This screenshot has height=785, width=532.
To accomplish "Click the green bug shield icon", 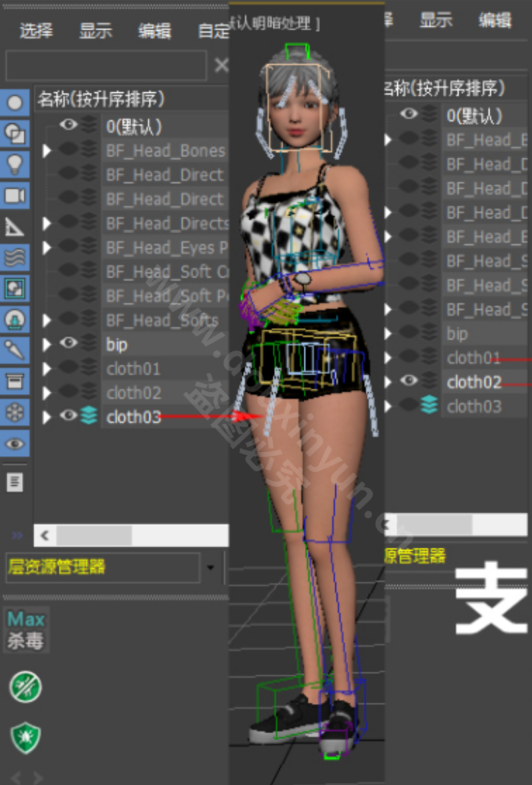I will [x=26, y=738].
